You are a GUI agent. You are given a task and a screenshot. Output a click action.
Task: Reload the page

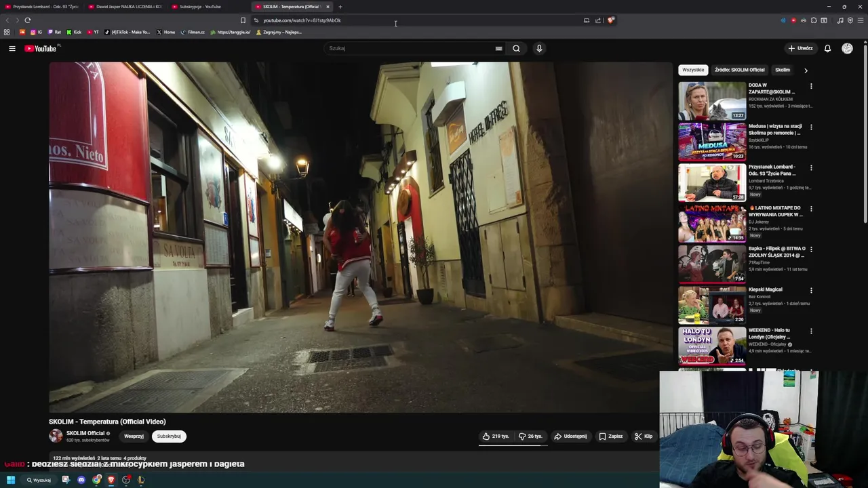point(28,20)
